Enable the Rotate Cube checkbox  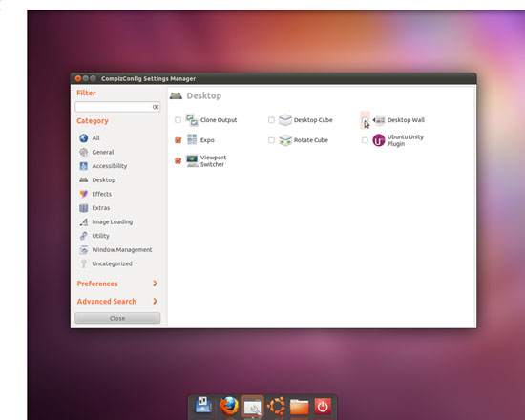tap(271, 140)
